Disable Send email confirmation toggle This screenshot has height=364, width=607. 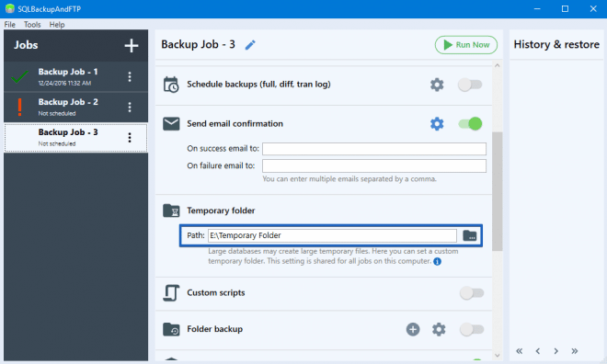[x=470, y=124]
